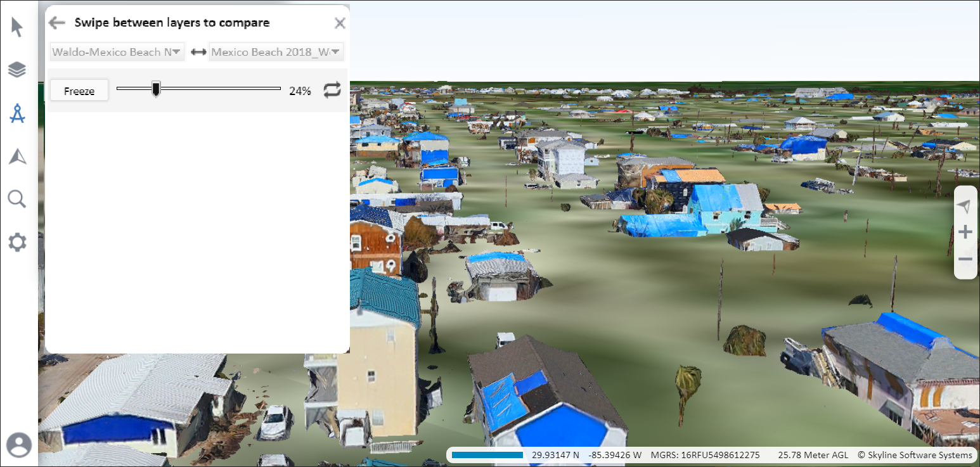Screen dimensions: 980x467
Task: Open the settings gear
Action: [x=17, y=242]
